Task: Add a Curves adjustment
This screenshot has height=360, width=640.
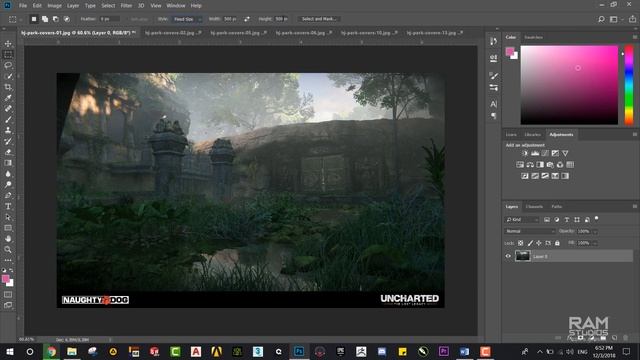Action: tap(545, 153)
